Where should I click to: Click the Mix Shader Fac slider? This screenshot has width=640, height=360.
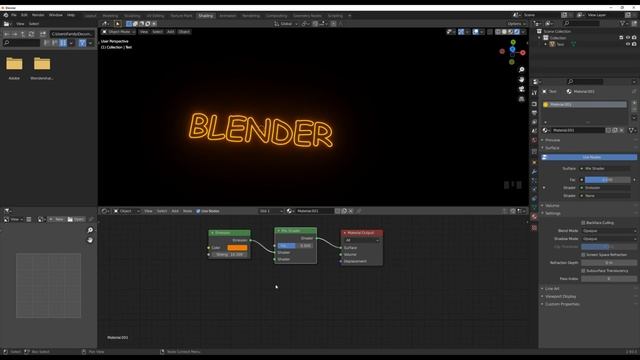point(295,246)
